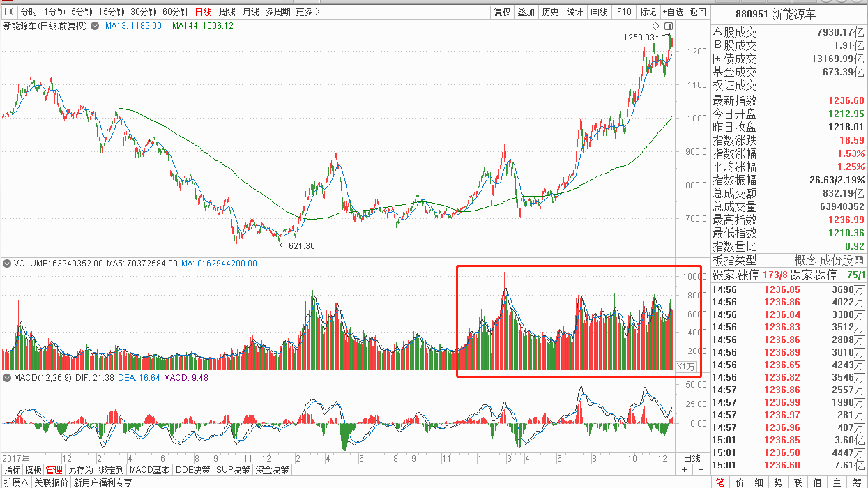
Task: Open the 关联报价 related quotes
Action: point(51,482)
